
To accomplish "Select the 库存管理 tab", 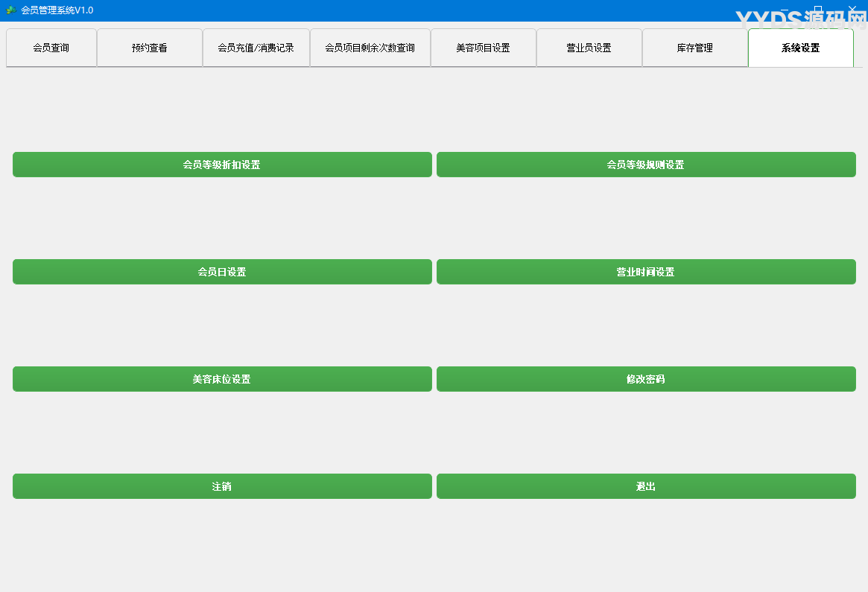I will [x=695, y=47].
